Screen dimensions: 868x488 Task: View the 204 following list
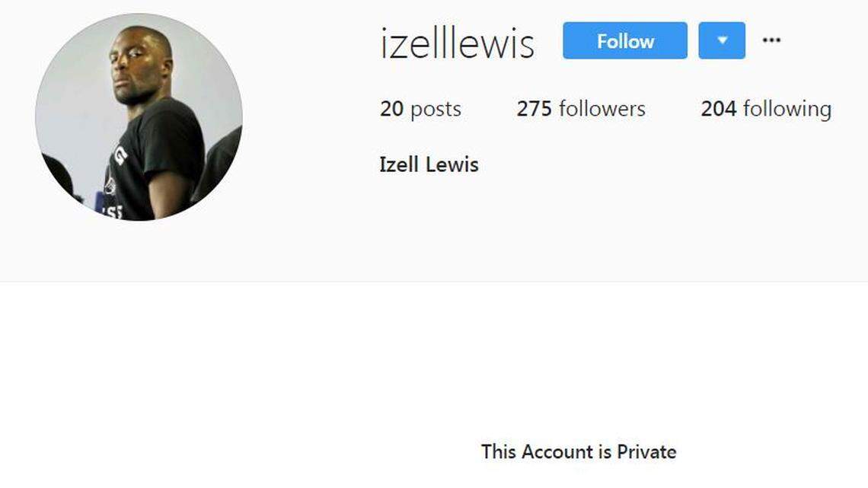(x=766, y=109)
